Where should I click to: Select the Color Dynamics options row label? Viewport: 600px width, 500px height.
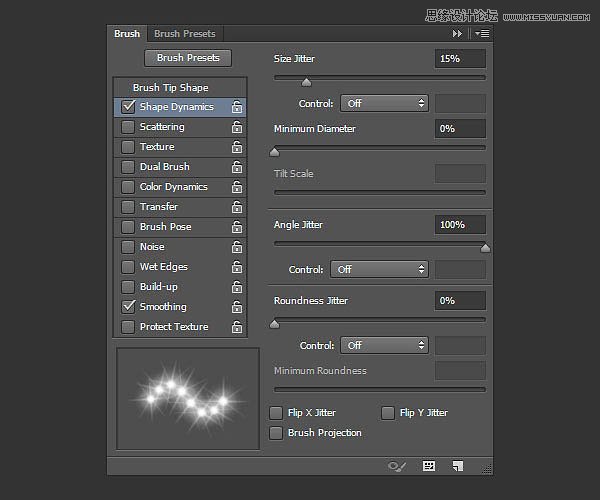(174, 187)
